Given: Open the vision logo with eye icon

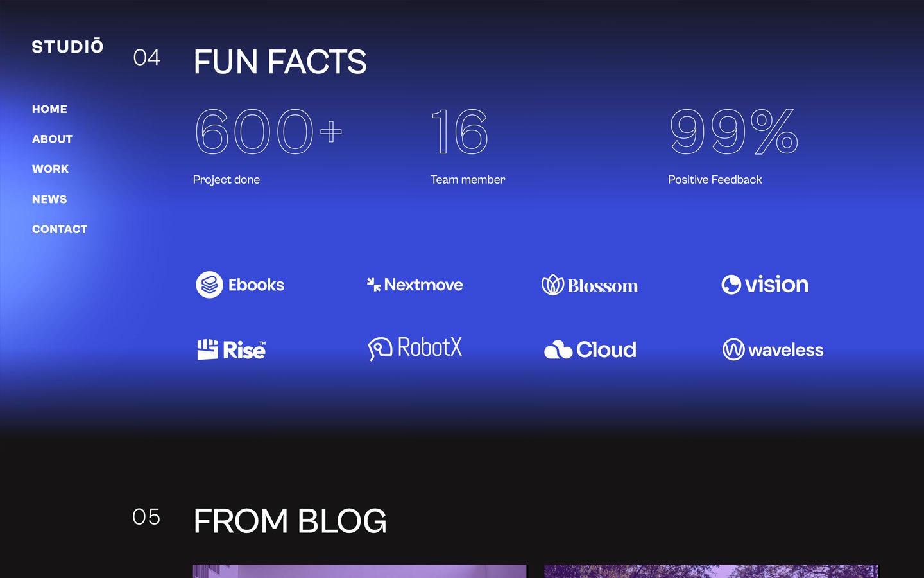Looking at the screenshot, I should 766,285.
